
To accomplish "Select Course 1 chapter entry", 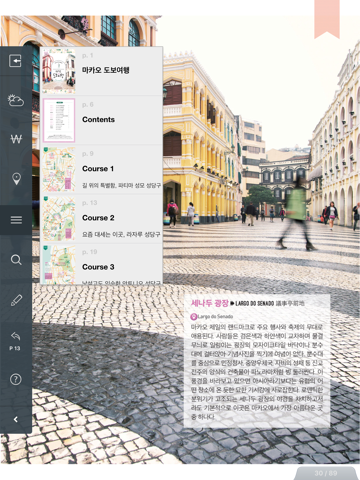I will pos(101,169).
